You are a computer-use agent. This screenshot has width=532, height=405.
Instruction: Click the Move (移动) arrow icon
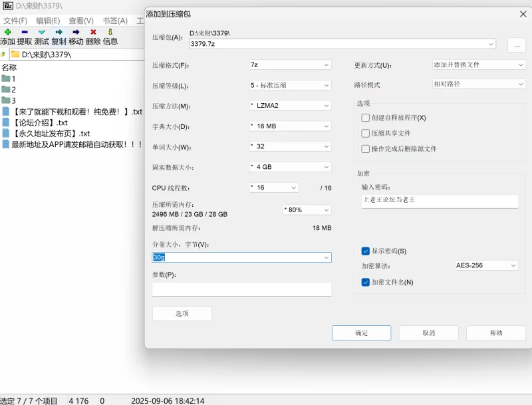pos(76,32)
